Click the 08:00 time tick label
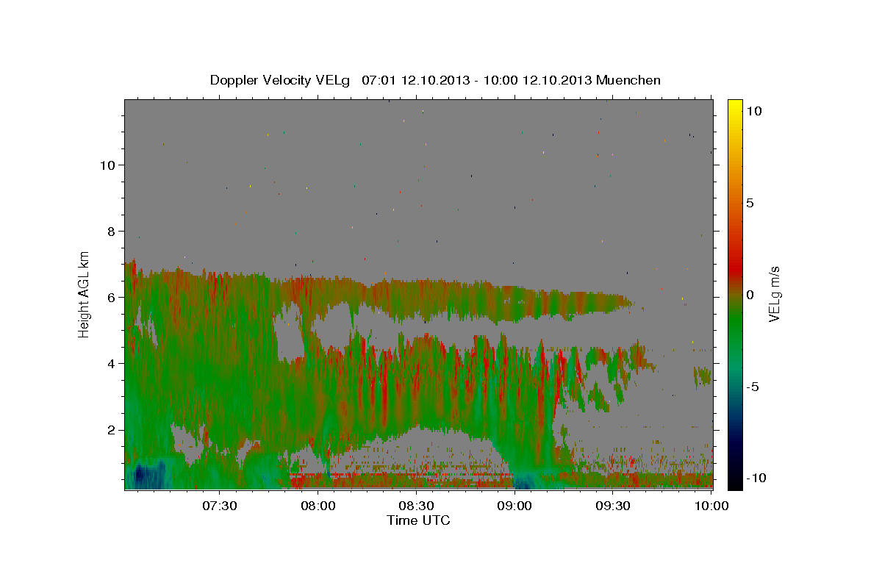 tap(318, 506)
